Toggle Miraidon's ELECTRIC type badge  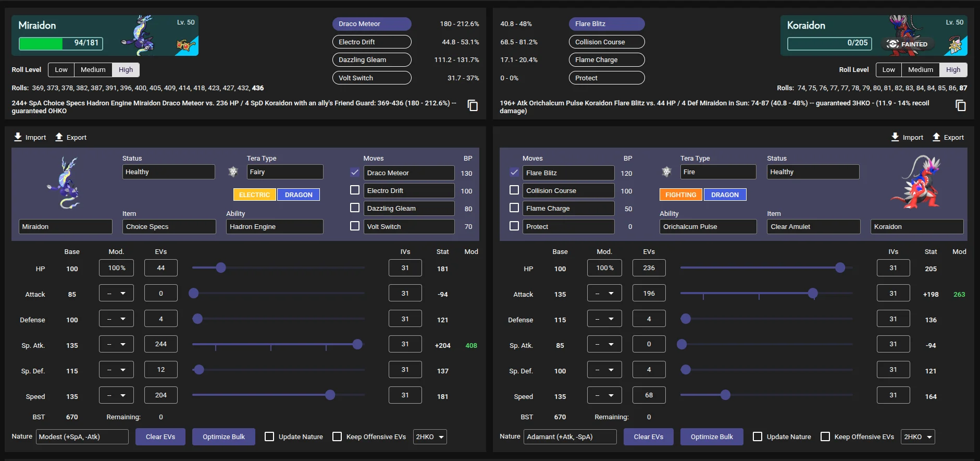point(255,195)
